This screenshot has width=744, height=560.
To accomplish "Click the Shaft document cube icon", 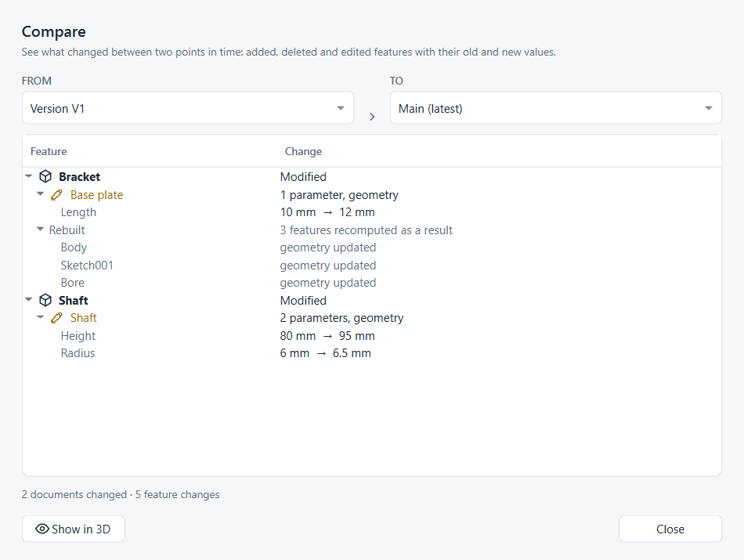I will point(45,301).
